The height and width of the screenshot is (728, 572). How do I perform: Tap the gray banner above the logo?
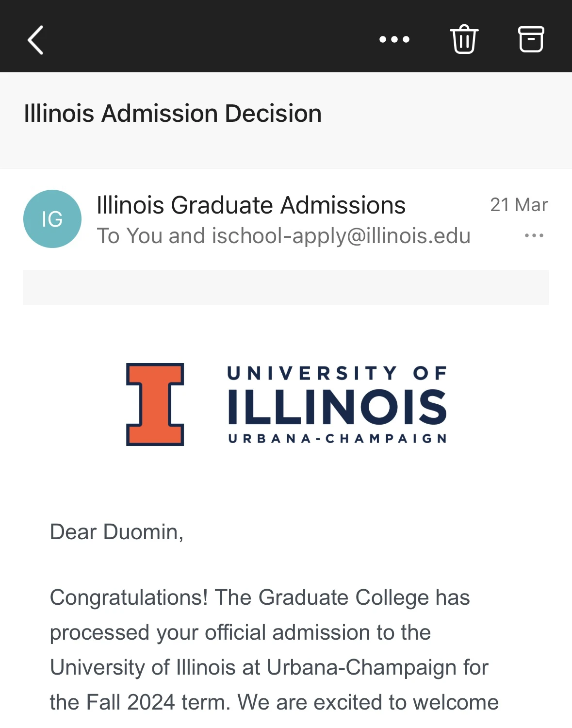(286, 287)
